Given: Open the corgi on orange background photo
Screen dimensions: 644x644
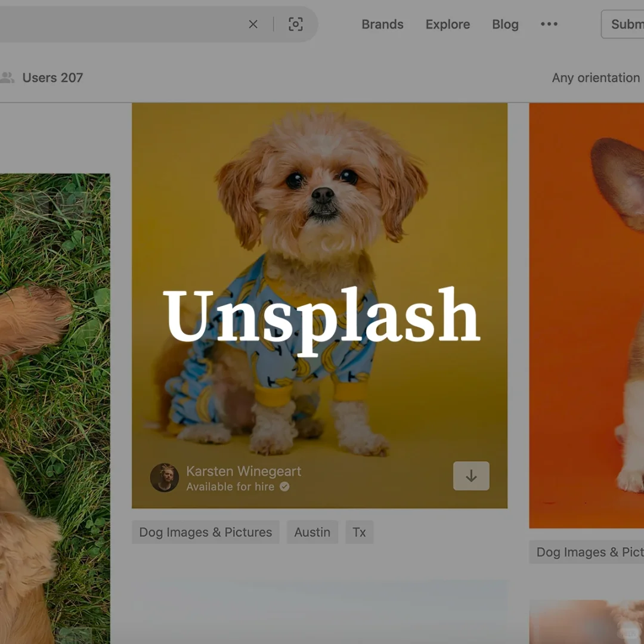Looking at the screenshot, I should point(587,315).
